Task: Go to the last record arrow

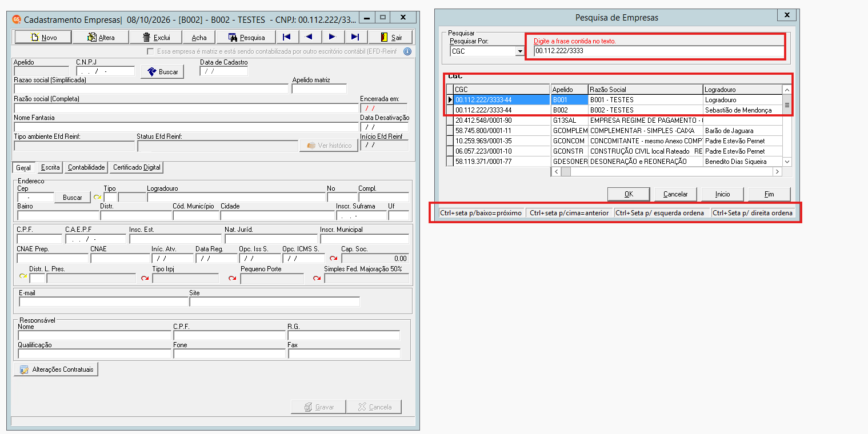Action: 355,37
